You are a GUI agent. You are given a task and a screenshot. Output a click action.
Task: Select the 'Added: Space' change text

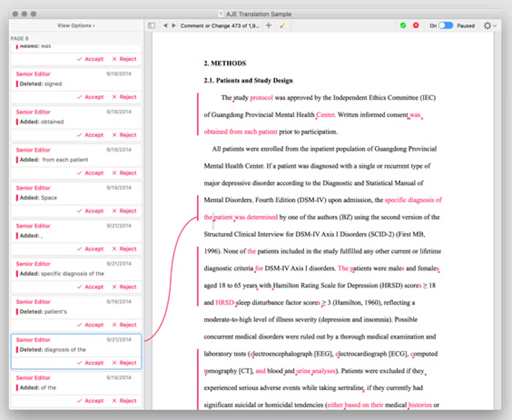(x=38, y=198)
